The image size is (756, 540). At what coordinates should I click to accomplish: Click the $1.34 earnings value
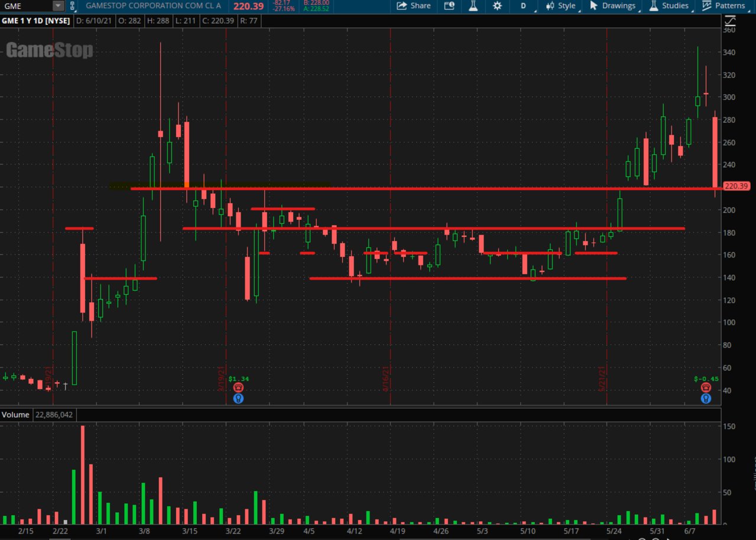click(x=239, y=379)
